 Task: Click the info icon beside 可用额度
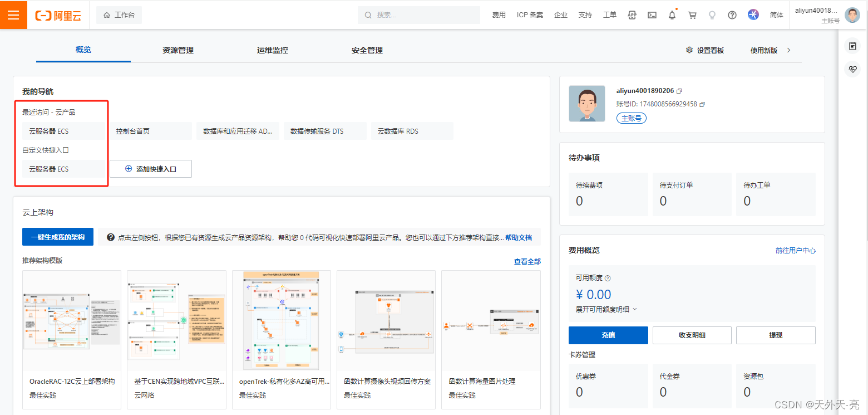[608, 278]
